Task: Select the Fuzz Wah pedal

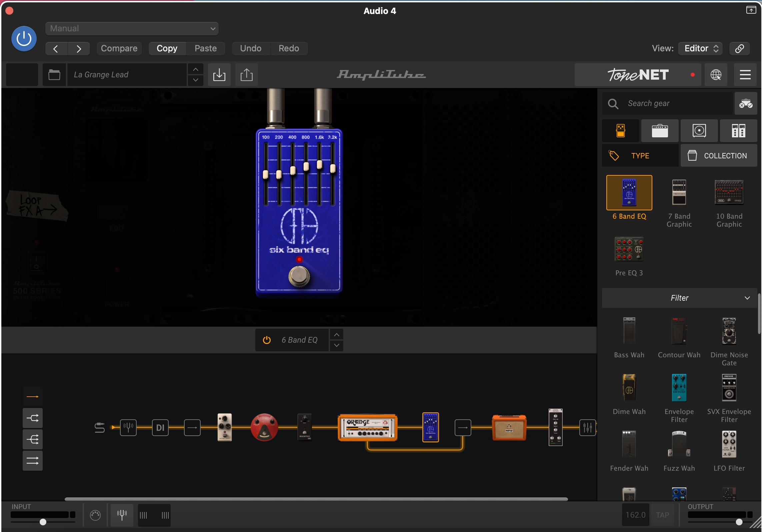Action: pyautogui.click(x=679, y=444)
